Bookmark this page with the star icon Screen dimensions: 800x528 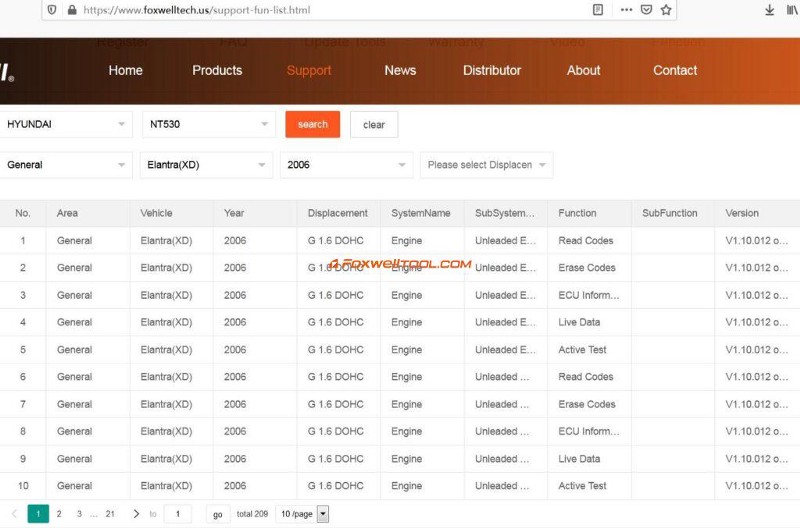point(666,10)
